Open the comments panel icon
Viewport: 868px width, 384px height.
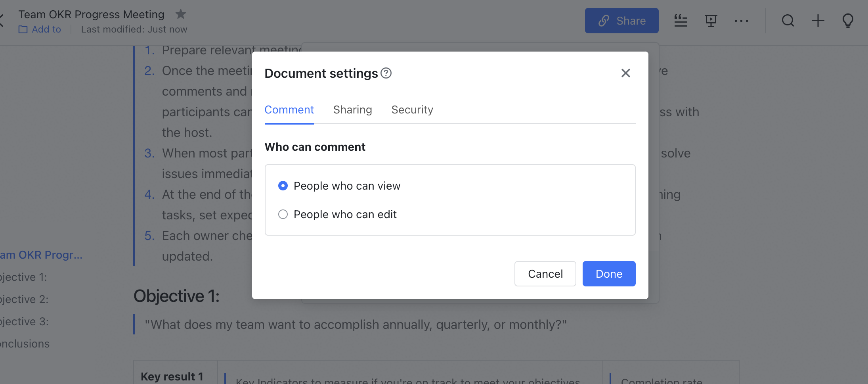681,21
